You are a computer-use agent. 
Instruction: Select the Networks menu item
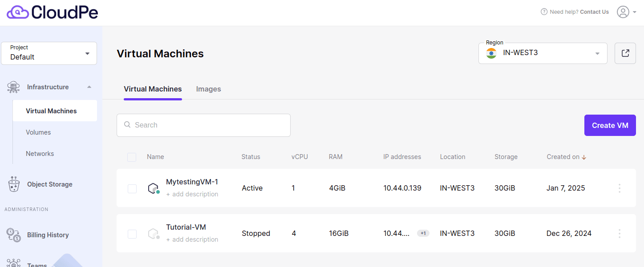point(40,153)
